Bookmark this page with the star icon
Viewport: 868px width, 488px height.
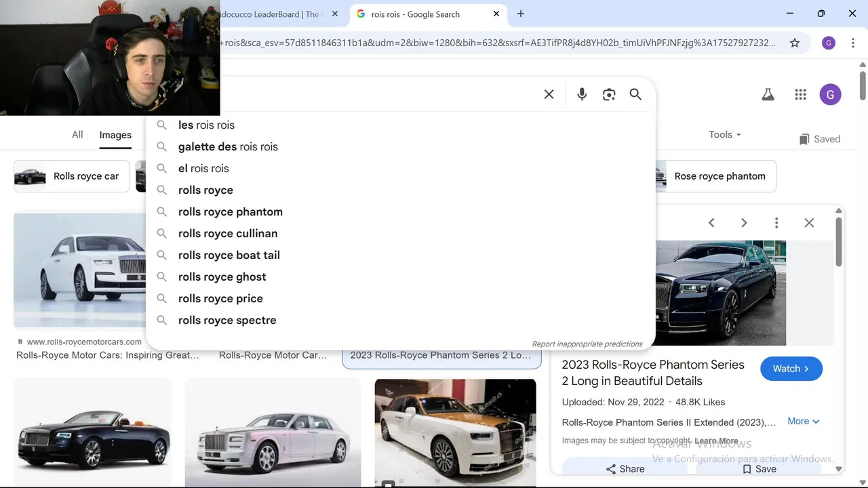click(795, 43)
